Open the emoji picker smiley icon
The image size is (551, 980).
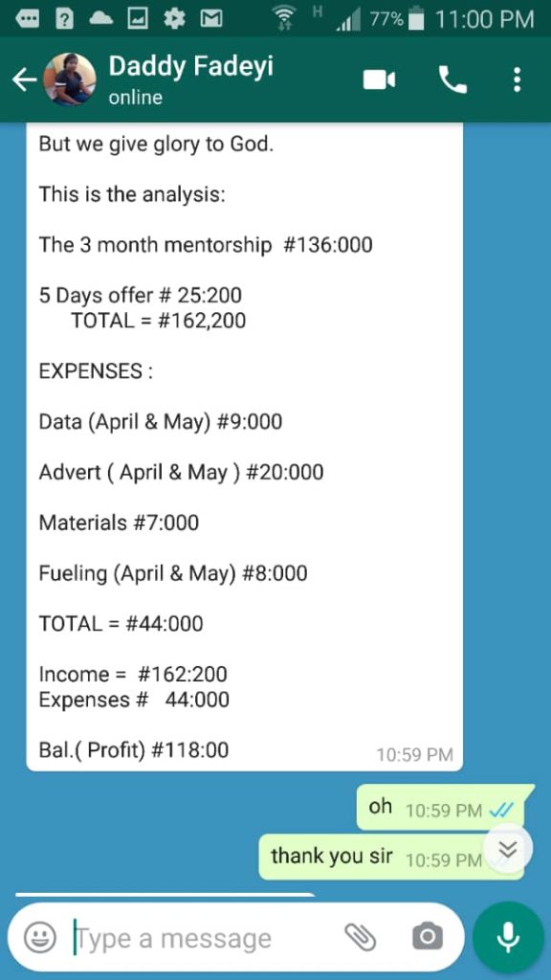[40, 938]
